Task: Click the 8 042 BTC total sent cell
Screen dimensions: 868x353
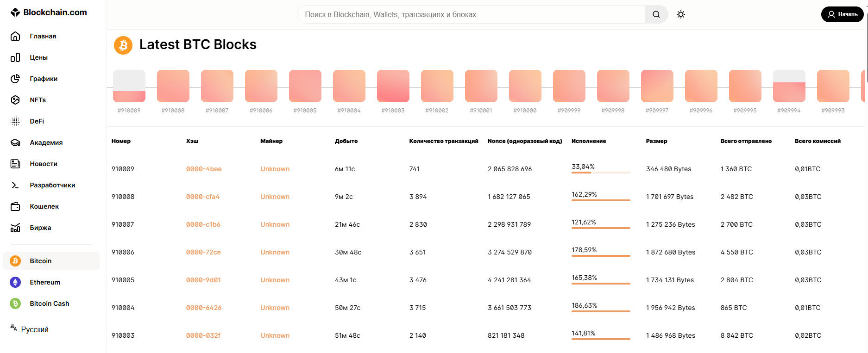Action: coord(737,335)
